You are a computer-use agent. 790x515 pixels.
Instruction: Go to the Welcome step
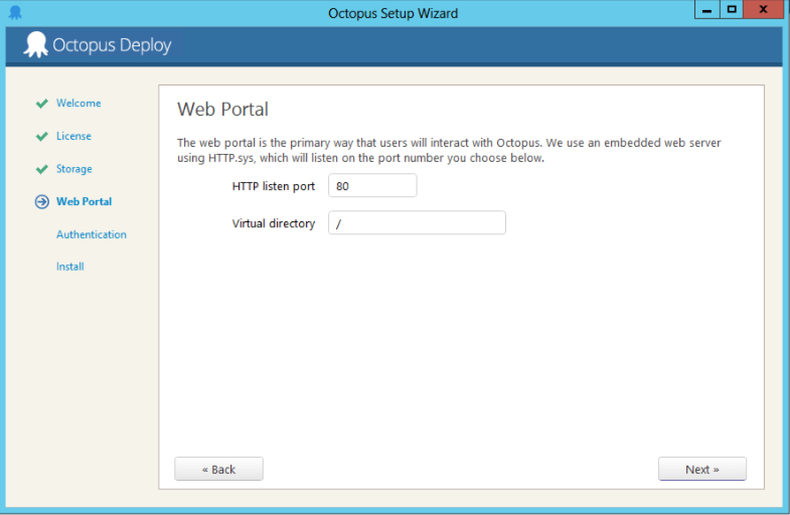point(79,103)
